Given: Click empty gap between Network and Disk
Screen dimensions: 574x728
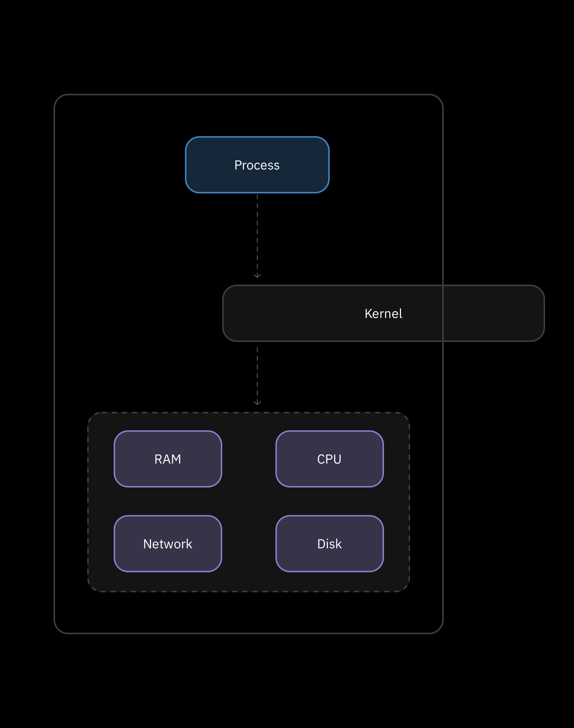Looking at the screenshot, I should click(x=249, y=544).
